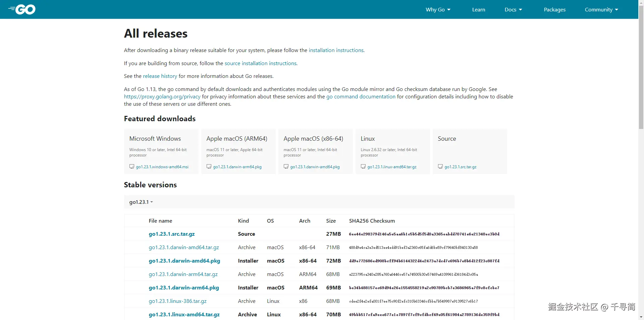Expand the Community dropdown arrow

click(x=616, y=10)
